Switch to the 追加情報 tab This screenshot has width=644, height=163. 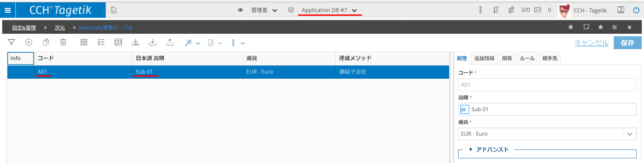pos(484,58)
